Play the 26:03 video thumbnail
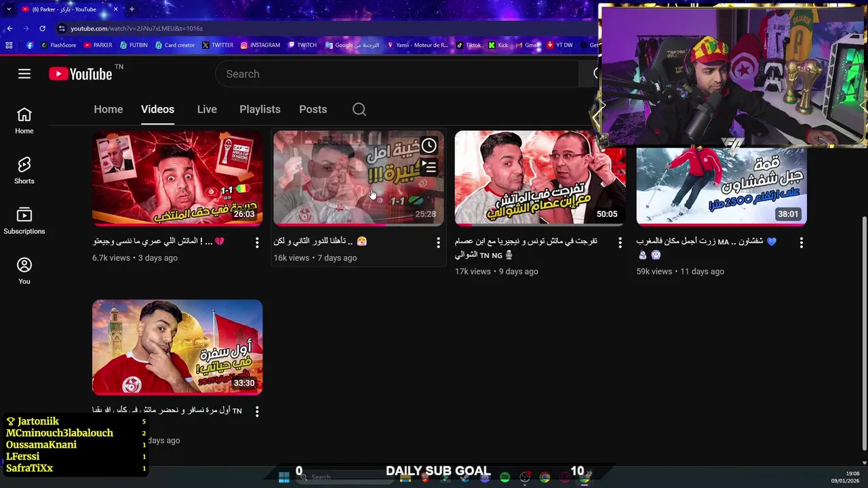Viewport: 868px width, 488px height. 177,178
